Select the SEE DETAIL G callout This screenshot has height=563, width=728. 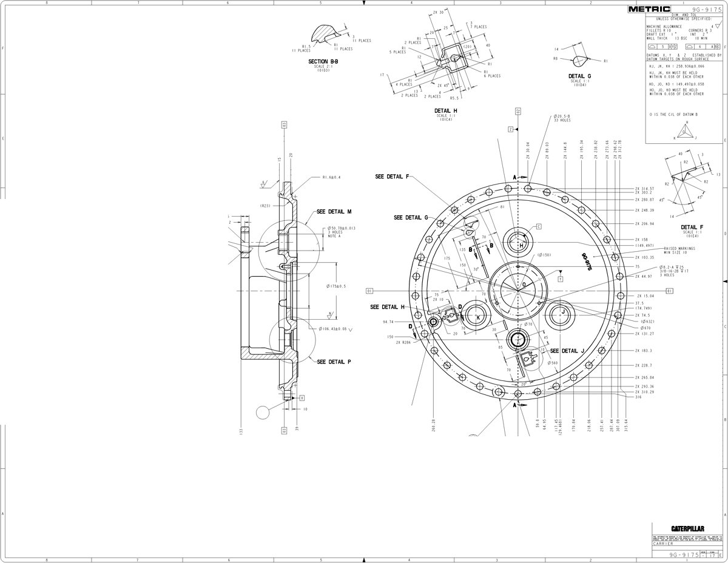(x=411, y=217)
